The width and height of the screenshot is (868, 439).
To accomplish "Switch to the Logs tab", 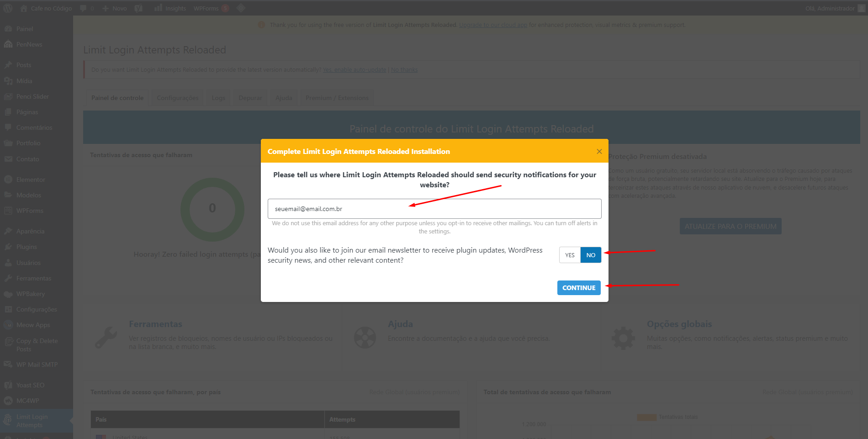I will (x=218, y=98).
